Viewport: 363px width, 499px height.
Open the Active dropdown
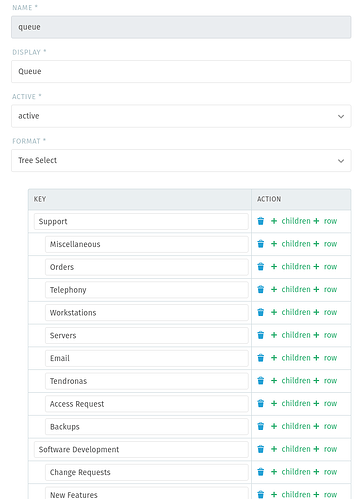181,116
